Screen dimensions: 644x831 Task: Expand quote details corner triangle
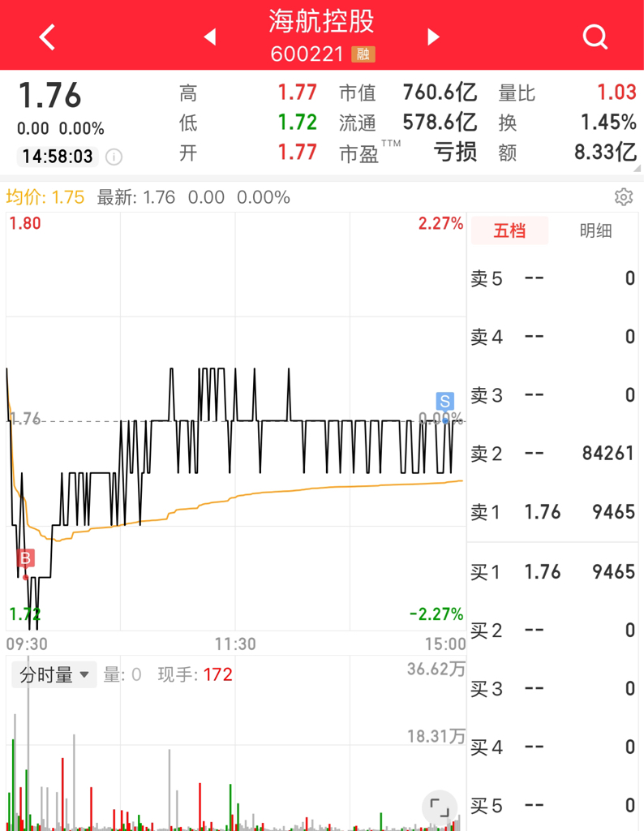[638, 168]
